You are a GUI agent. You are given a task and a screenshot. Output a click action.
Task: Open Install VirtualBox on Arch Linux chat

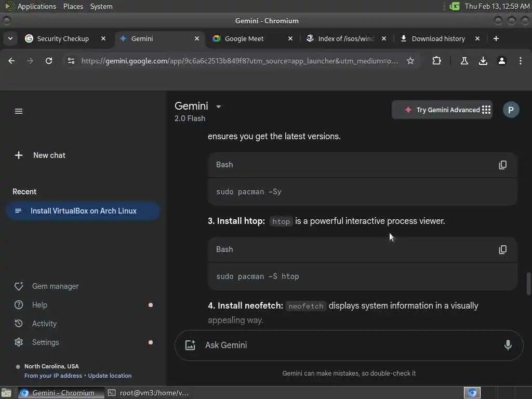(x=83, y=211)
